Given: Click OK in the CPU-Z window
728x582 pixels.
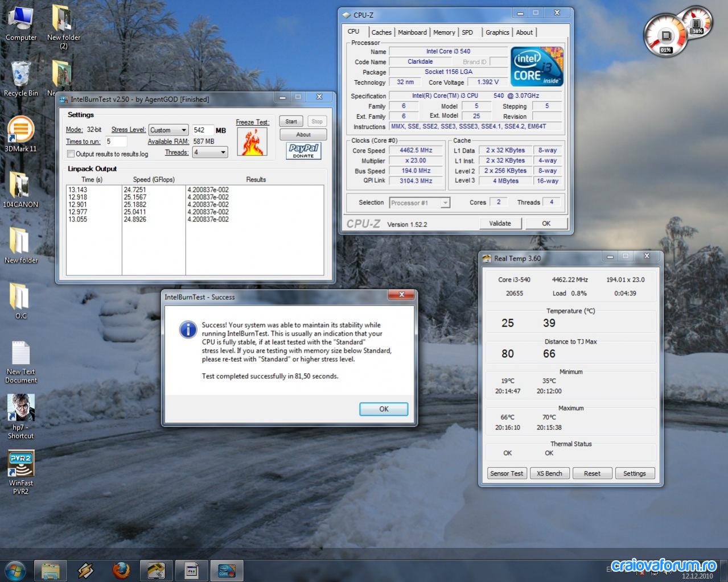Looking at the screenshot, I should point(546,224).
